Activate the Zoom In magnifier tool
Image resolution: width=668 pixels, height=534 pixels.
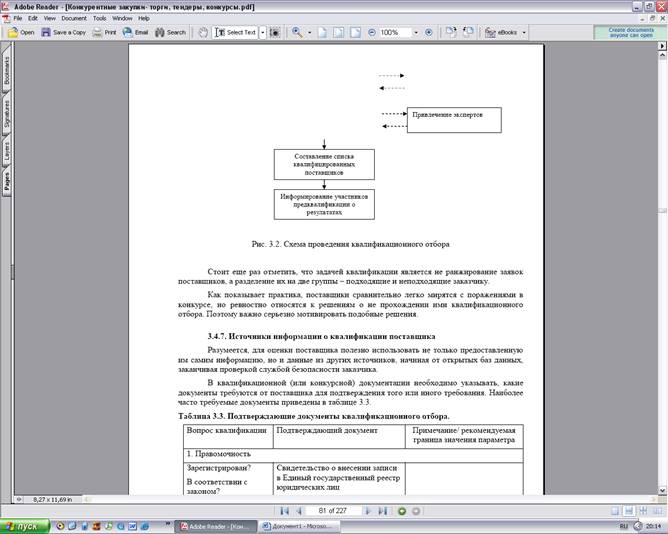pos(297,32)
